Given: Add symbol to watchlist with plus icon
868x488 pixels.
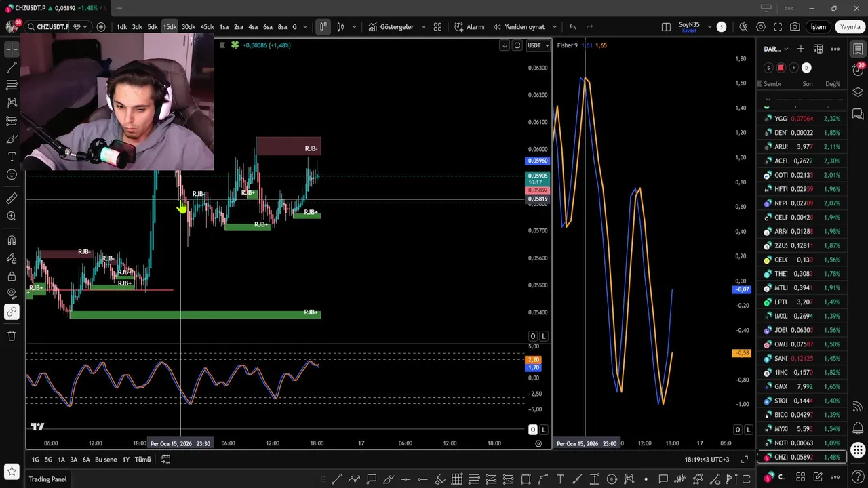Looking at the screenshot, I should click(x=801, y=49).
